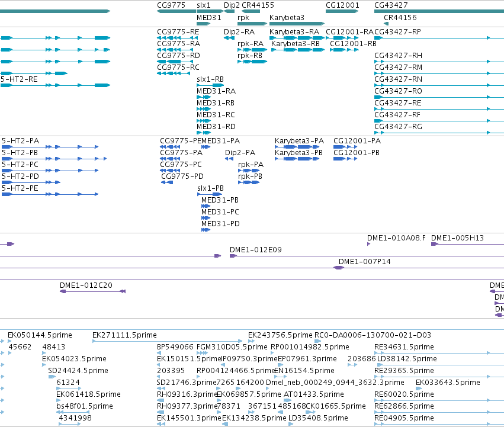Screen dimensions: 504x427
Task: Select the Karybeta3 gene label
Action: [287, 17]
